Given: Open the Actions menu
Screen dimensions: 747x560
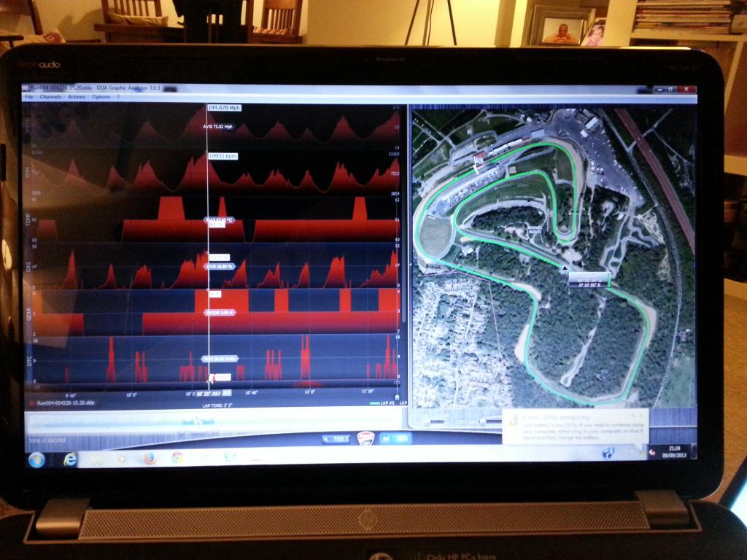Looking at the screenshot, I should pos(76,97).
